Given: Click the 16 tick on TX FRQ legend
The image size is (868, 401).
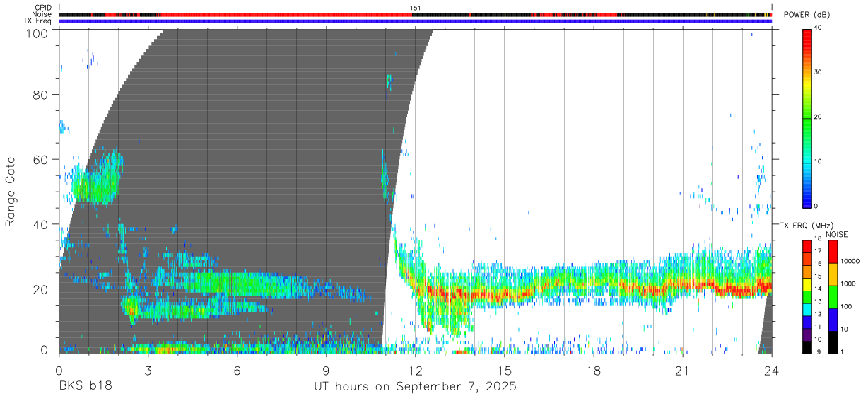Looking at the screenshot, I should pyautogui.click(x=818, y=264).
